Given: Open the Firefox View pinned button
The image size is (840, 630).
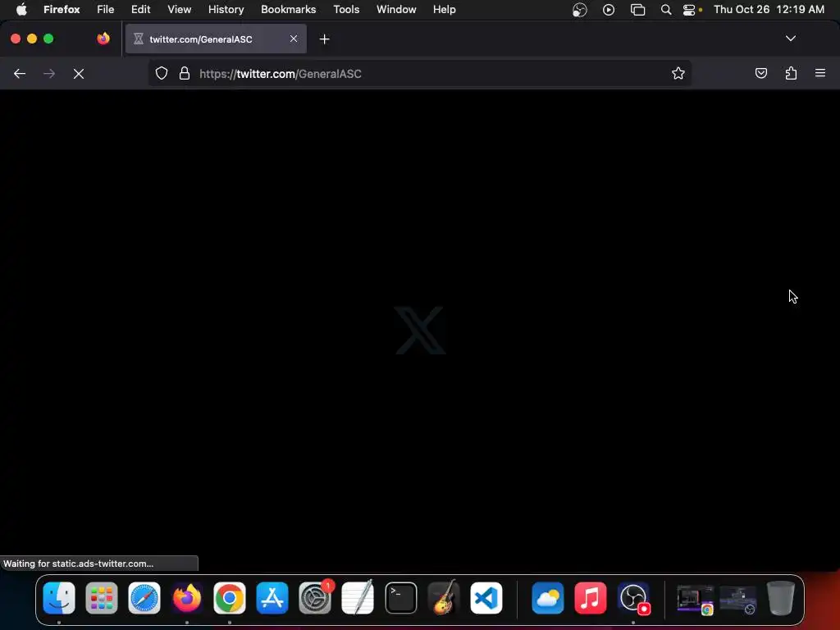Looking at the screenshot, I should [103, 39].
